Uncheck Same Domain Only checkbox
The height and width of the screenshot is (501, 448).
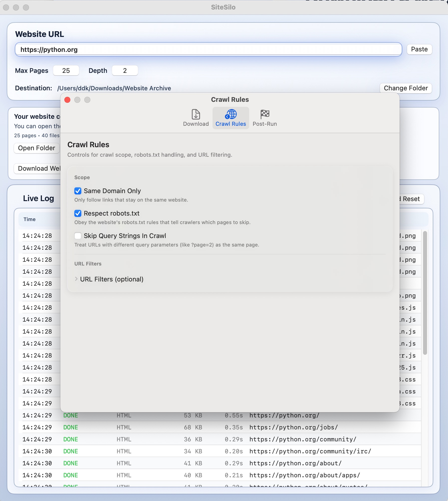tap(78, 191)
